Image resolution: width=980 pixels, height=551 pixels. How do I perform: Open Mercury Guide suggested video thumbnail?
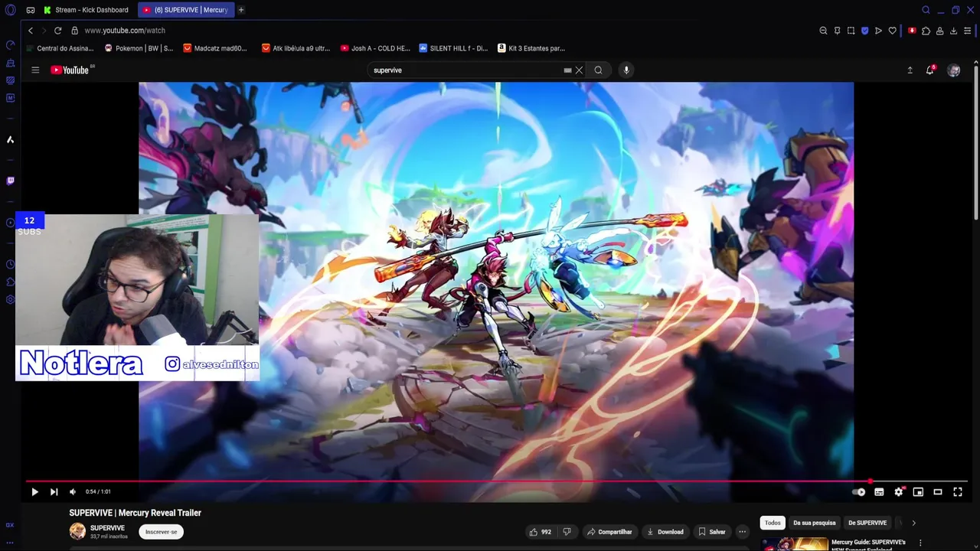[x=795, y=544]
